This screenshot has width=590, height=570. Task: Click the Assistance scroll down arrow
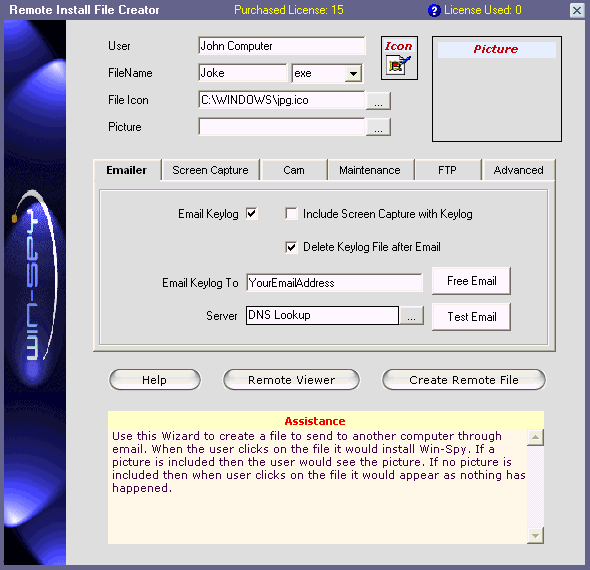pyautogui.click(x=535, y=535)
